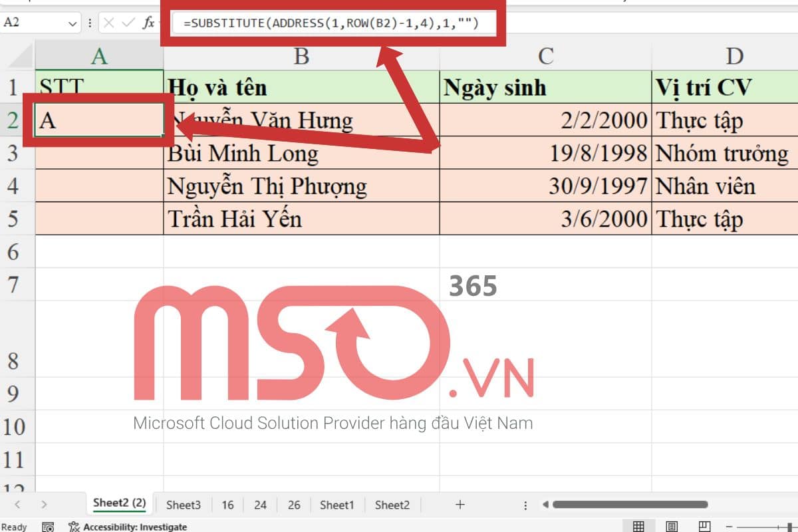798x532 pixels.
Task: Click 'Thực tập' cell in row 5
Action: [x=725, y=218]
